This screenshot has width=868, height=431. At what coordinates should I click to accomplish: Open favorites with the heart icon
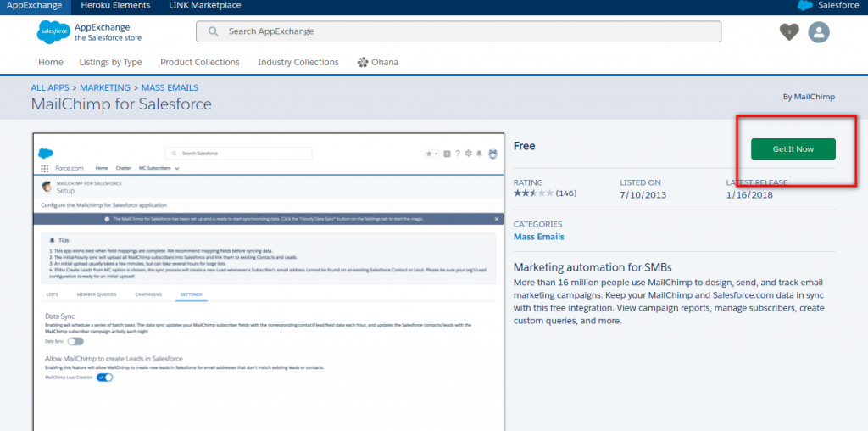[789, 32]
